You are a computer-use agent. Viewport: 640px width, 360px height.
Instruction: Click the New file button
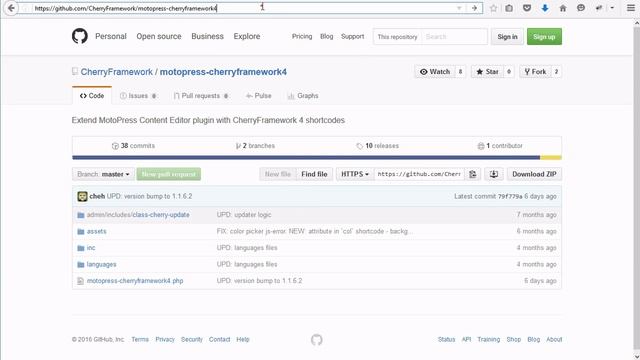(278, 174)
